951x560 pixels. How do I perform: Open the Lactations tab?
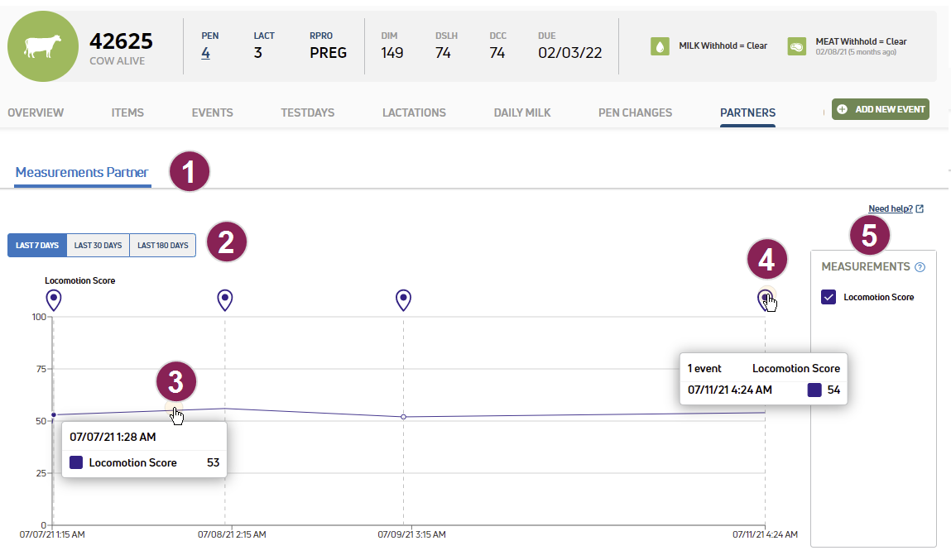click(x=414, y=112)
